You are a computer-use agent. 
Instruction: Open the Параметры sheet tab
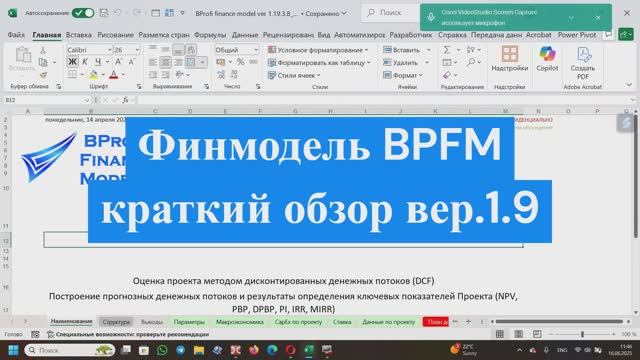[x=189, y=322]
